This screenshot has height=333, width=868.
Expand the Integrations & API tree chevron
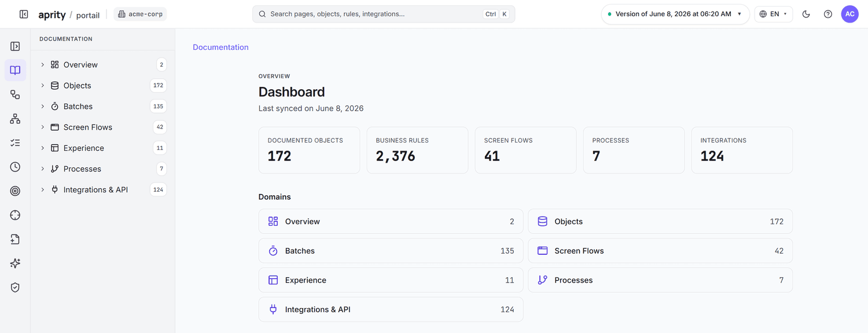point(43,190)
